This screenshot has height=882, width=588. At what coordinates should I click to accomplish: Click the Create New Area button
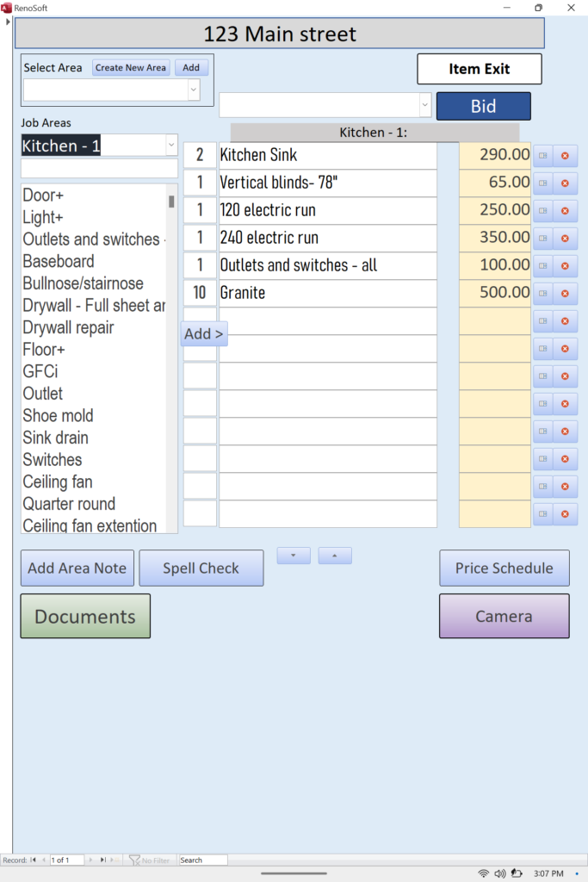131,68
